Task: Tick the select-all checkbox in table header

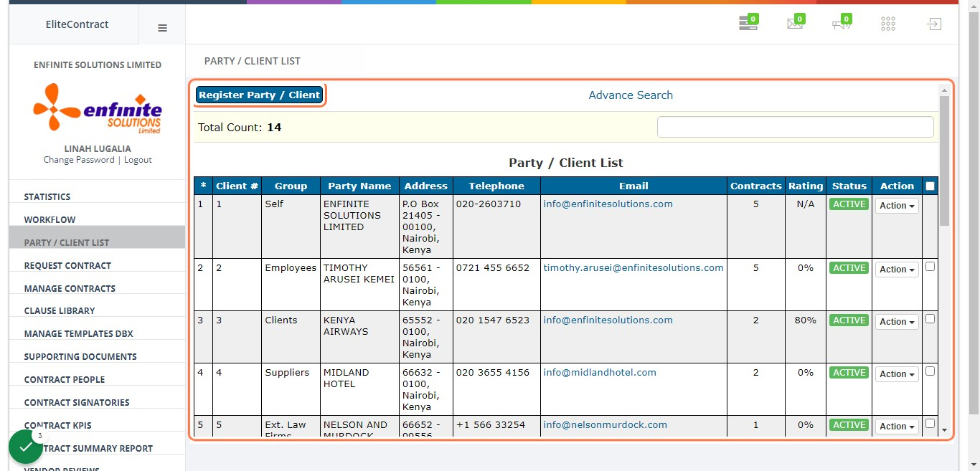Action: pos(930,186)
